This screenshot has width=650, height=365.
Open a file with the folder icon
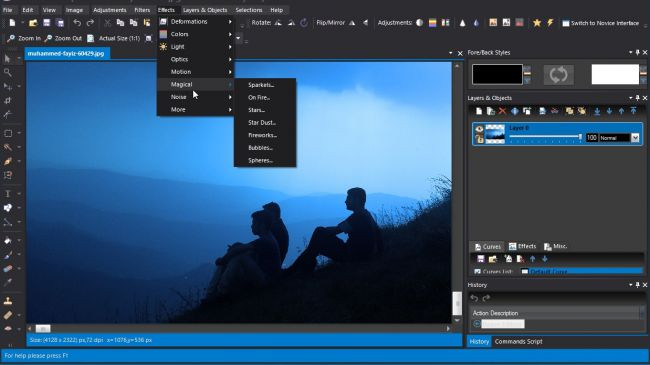tap(33, 23)
